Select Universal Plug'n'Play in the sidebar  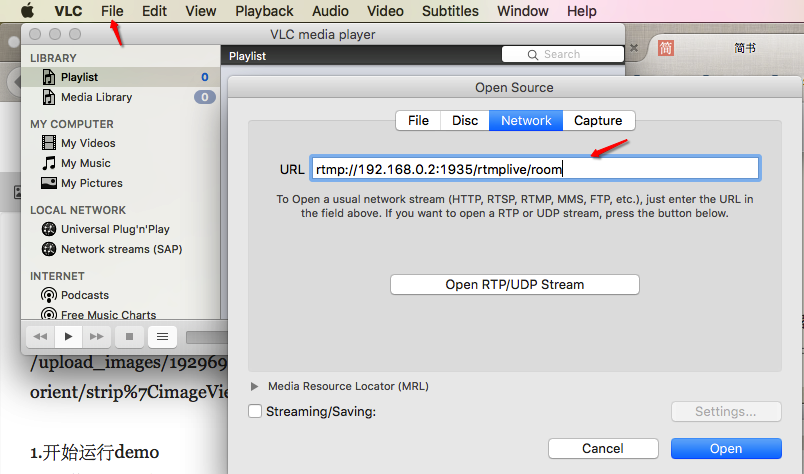point(115,229)
